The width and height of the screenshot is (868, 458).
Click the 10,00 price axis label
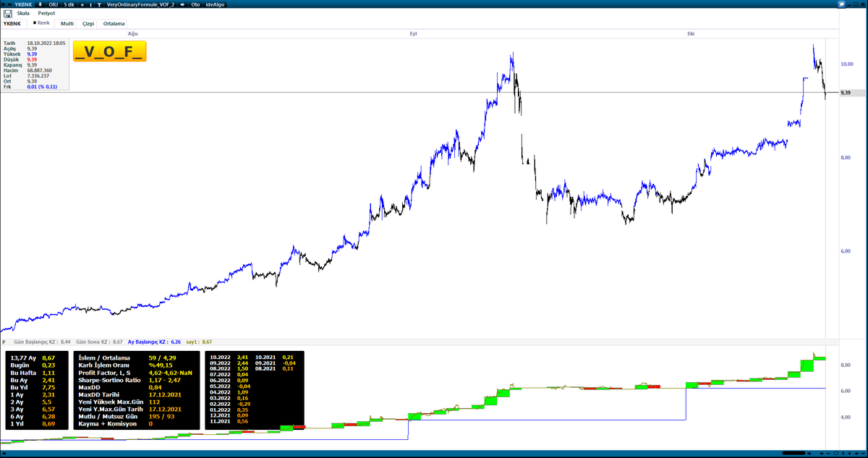click(x=847, y=64)
